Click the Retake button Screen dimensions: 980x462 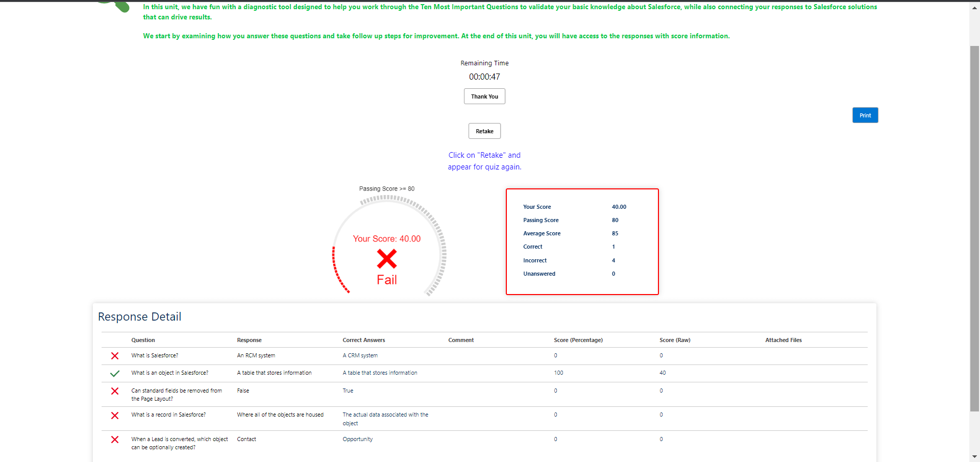click(484, 131)
